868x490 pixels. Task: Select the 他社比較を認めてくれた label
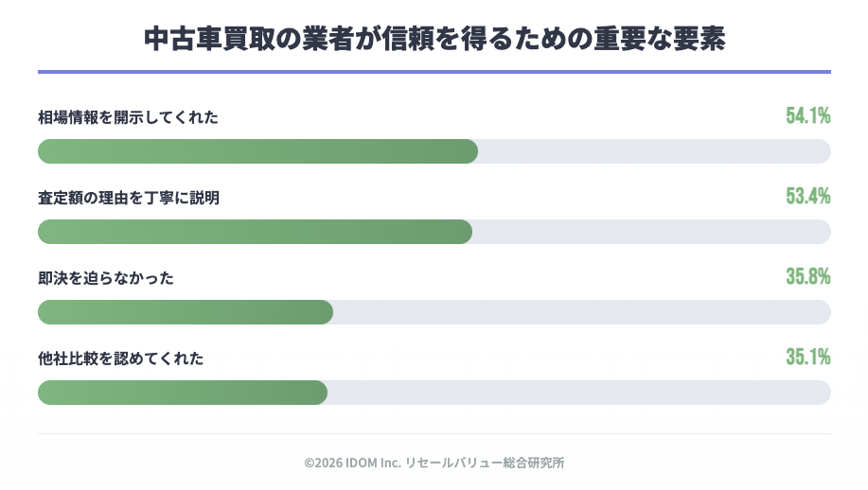click(x=120, y=359)
